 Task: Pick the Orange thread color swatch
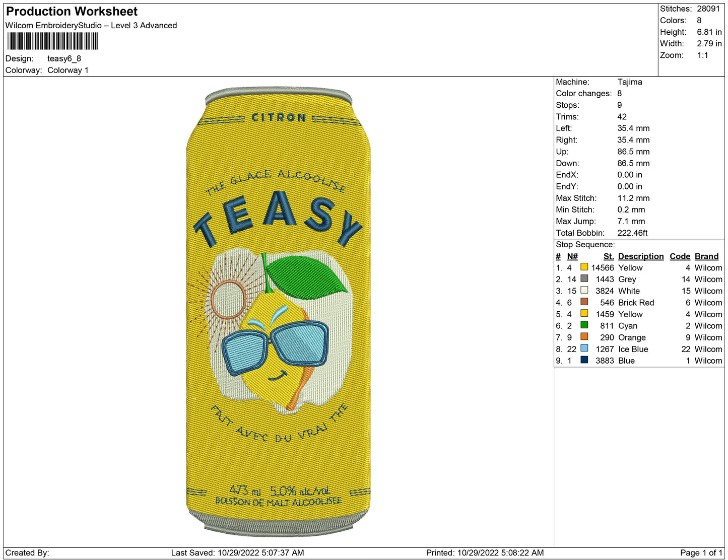tap(584, 336)
